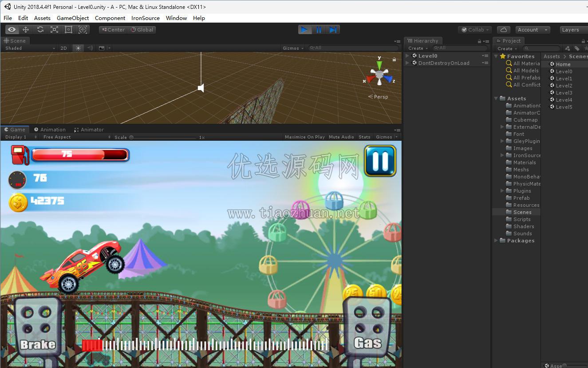Expand Packages folder

click(496, 241)
